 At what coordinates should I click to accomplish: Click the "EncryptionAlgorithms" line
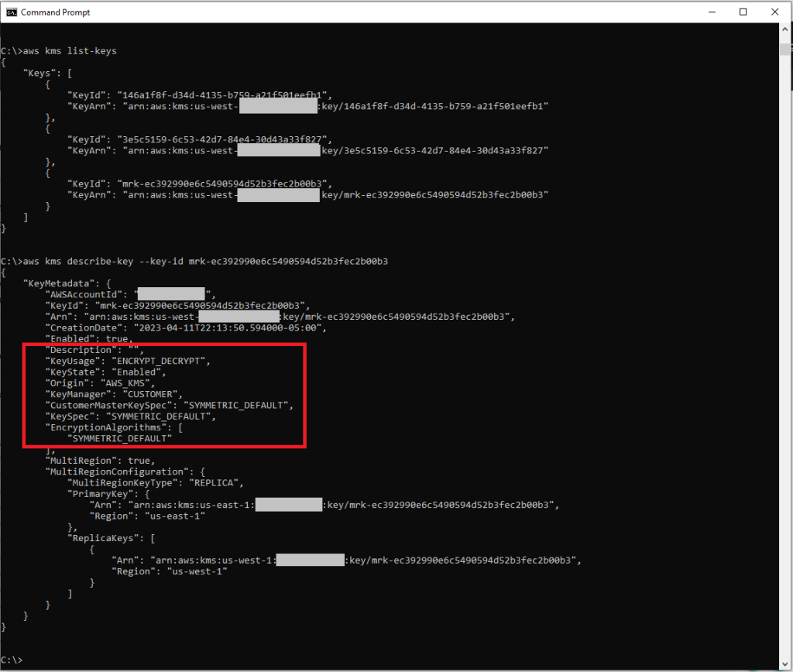(x=114, y=428)
